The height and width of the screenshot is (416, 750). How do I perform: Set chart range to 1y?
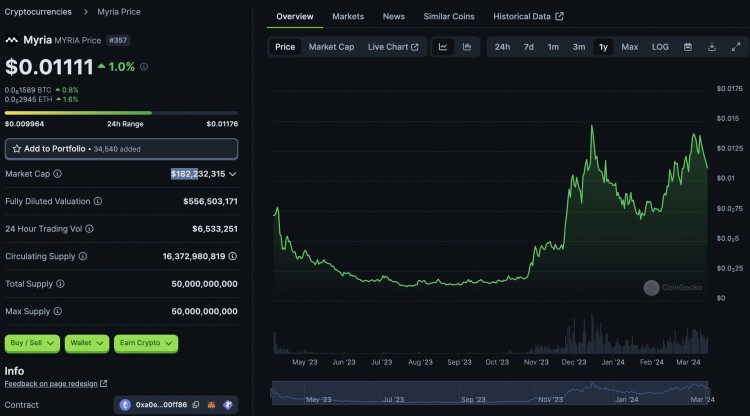click(603, 47)
